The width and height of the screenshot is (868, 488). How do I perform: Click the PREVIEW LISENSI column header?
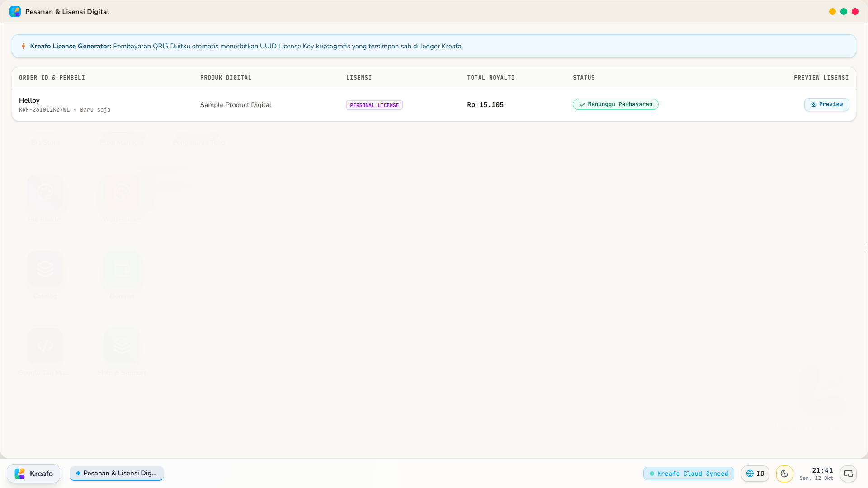pos(821,78)
